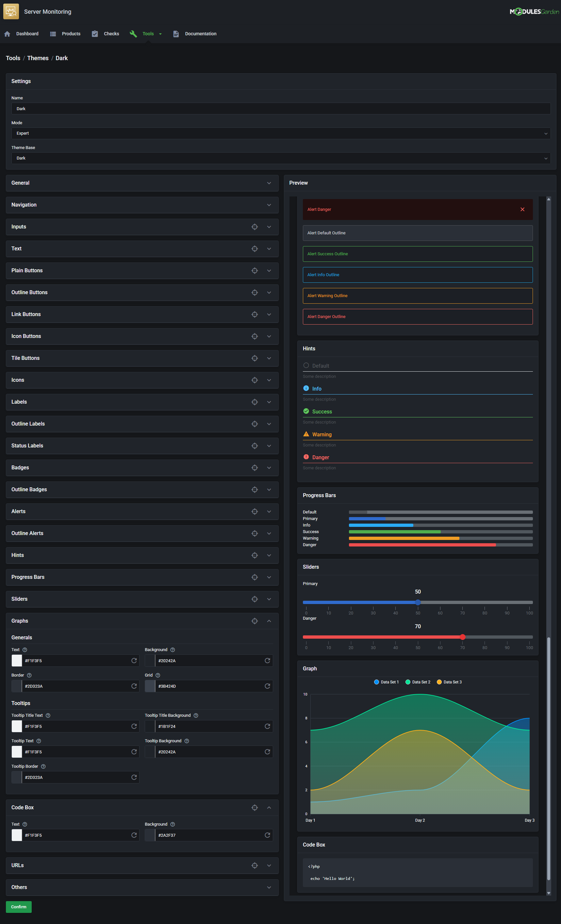The width and height of the screenshot is (561, 924).
Task: Go to Tools breadcrumb link
Action: pyautogui.click(x=13, y=58)
